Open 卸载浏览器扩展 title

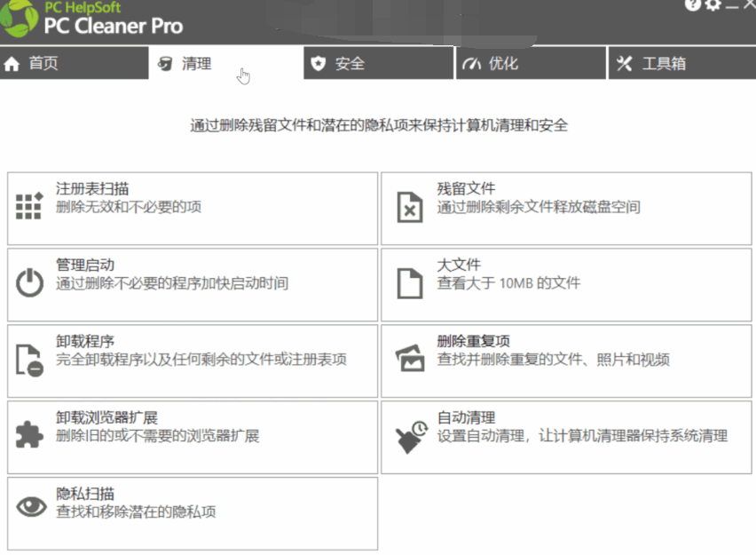[107, 417]
